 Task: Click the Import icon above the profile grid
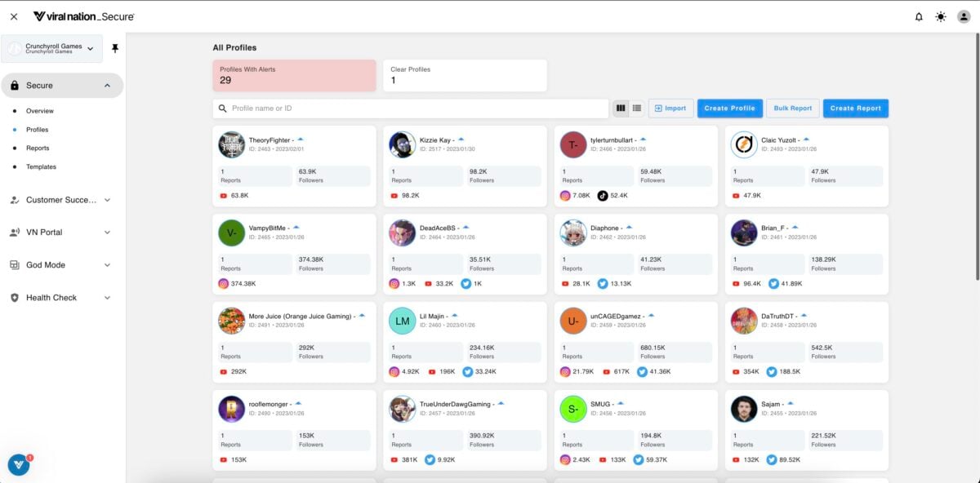[670, 108]
